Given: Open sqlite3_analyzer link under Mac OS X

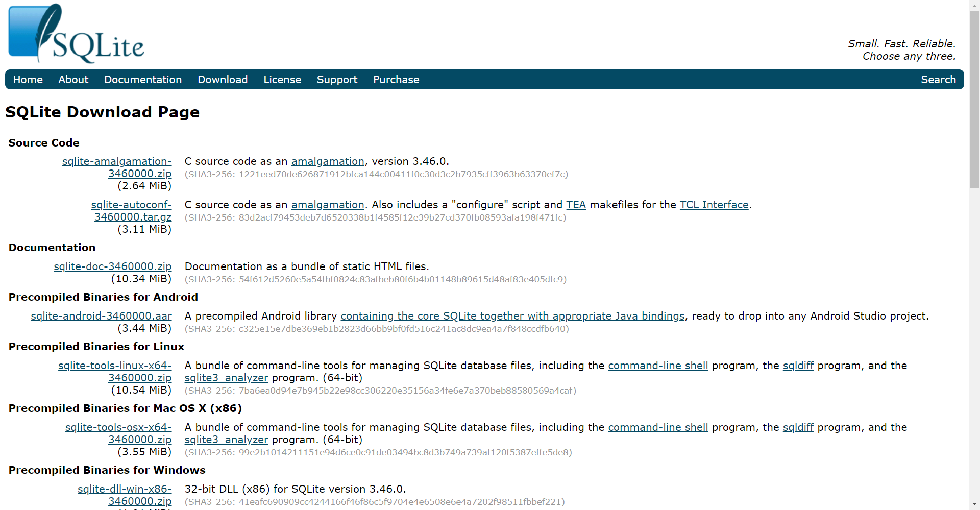Looking at the screenshot, I should tap(226, 440).
